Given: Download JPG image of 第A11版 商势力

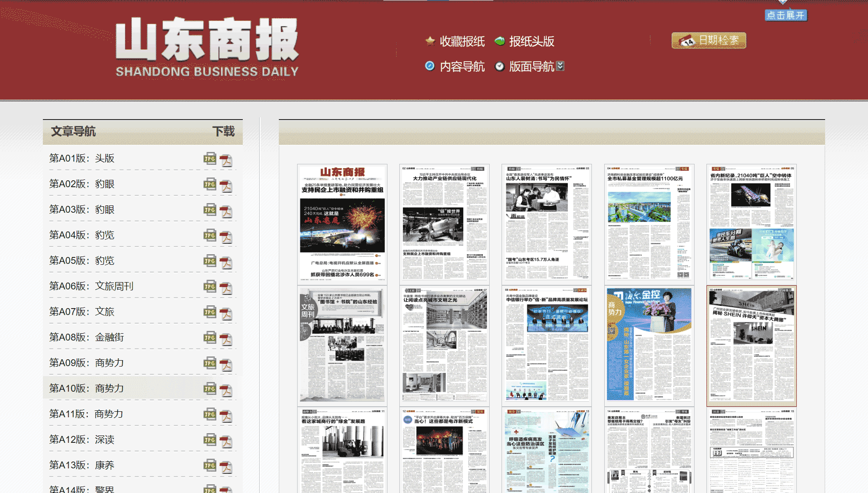Looking at the screenshot, I should pyautogui.click(x=210, y=414).
